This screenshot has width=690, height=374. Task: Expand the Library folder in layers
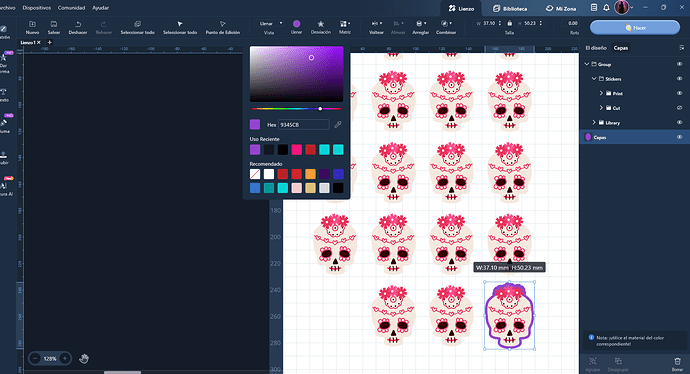click(x=594, y=122)
